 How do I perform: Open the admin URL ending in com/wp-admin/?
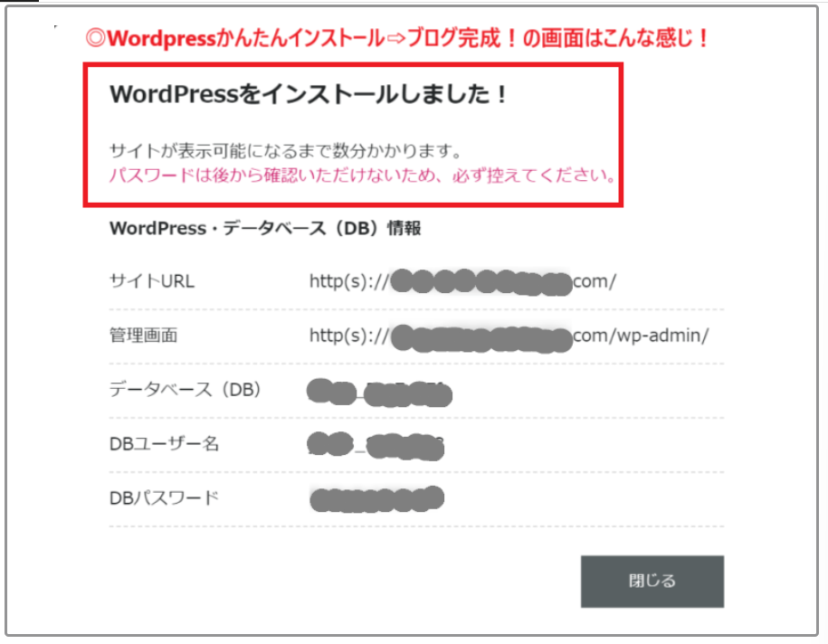pos(509,336)
